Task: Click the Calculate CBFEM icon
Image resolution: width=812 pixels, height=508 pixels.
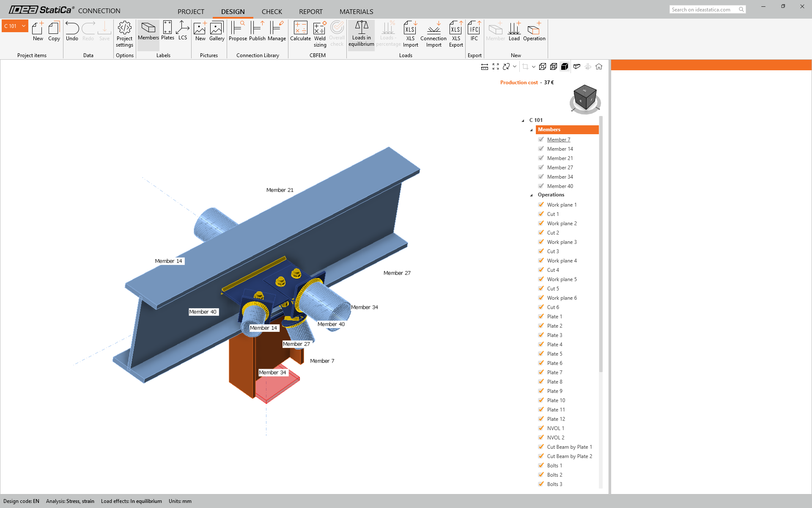Action: point(300,31)
